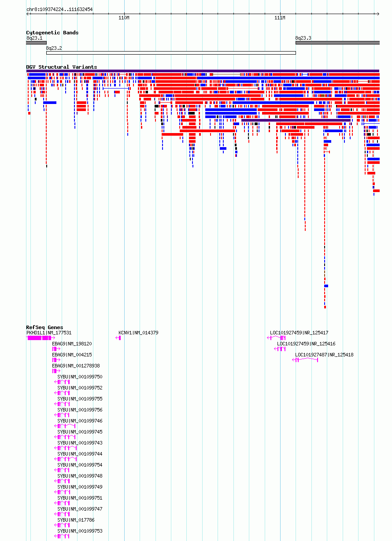Open the LOC101927459|NR_125416 transcript label
The height and width of the screenshot is (541, 392).
click(x=306, y=344)
